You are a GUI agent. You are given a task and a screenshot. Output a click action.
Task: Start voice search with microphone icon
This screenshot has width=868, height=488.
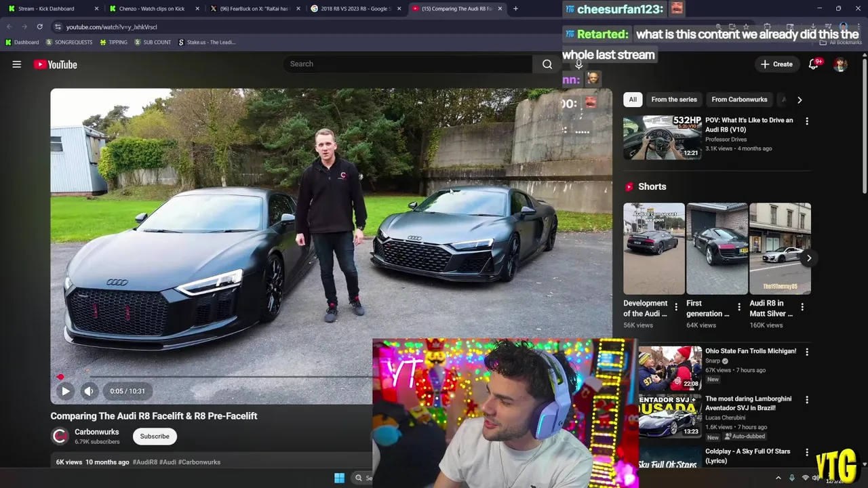point(578,64)
